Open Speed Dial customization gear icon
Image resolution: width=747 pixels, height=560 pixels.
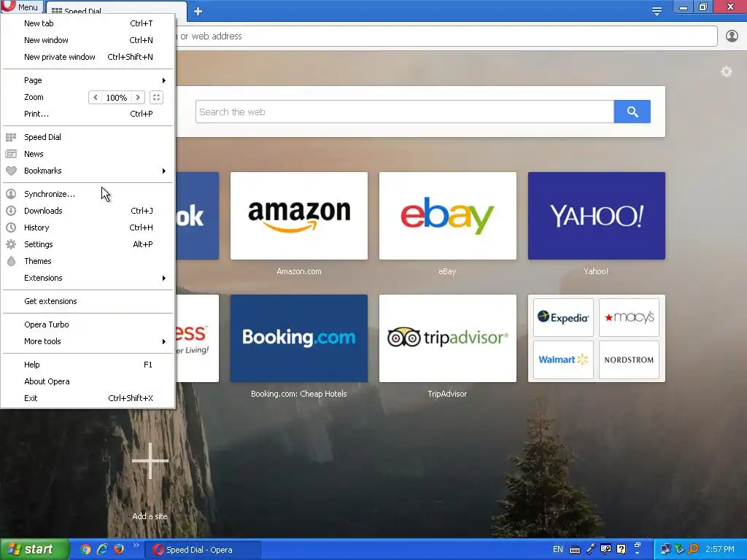click(726, 71)
